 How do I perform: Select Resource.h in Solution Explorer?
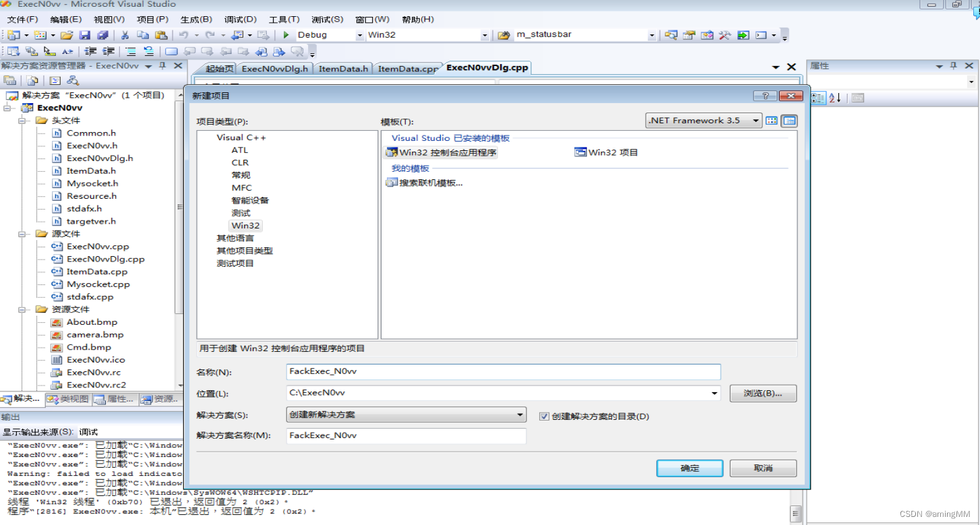pos(92,196)
